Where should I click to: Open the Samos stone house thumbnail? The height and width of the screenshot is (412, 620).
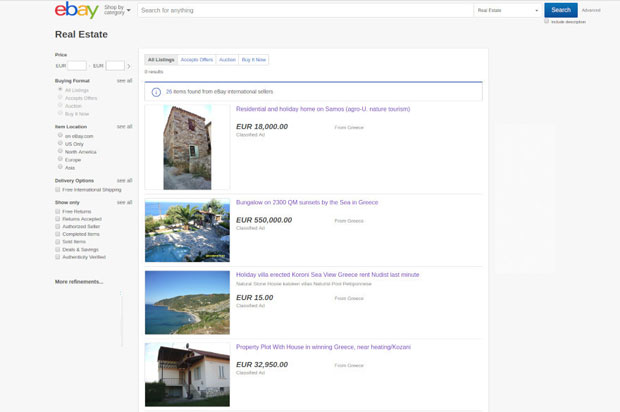[x=187, y=147]
